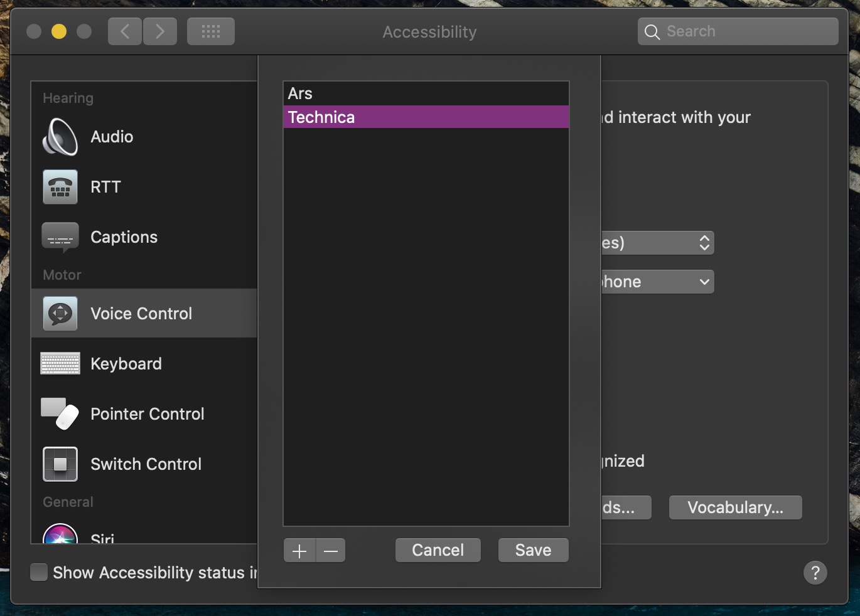
Task: Select the Captions icon in sidebar
Action: point(60,237)
